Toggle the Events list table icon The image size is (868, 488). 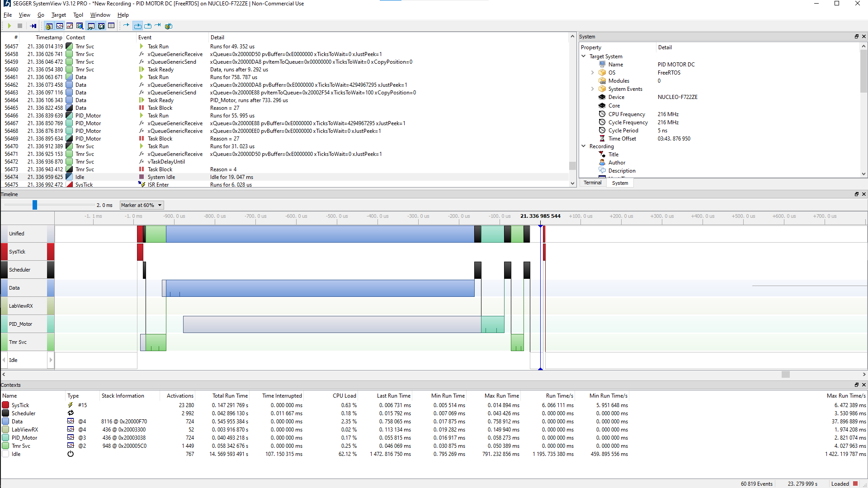tap(111, 26)
